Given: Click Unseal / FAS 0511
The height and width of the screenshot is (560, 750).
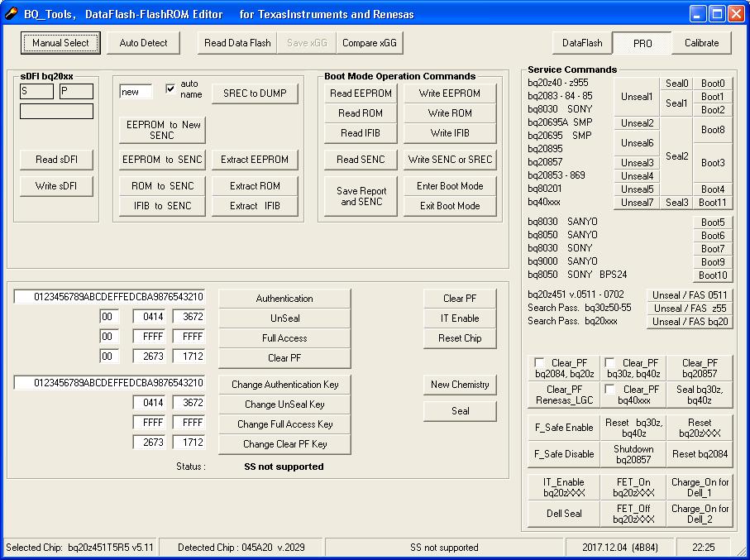Looking at the screenshot, I should [690, 295].
